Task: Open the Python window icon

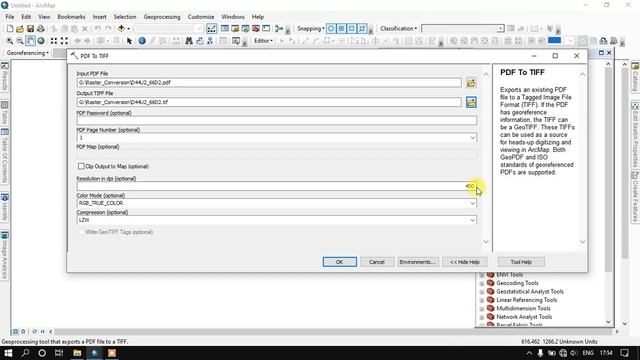Action: point(266,29)
